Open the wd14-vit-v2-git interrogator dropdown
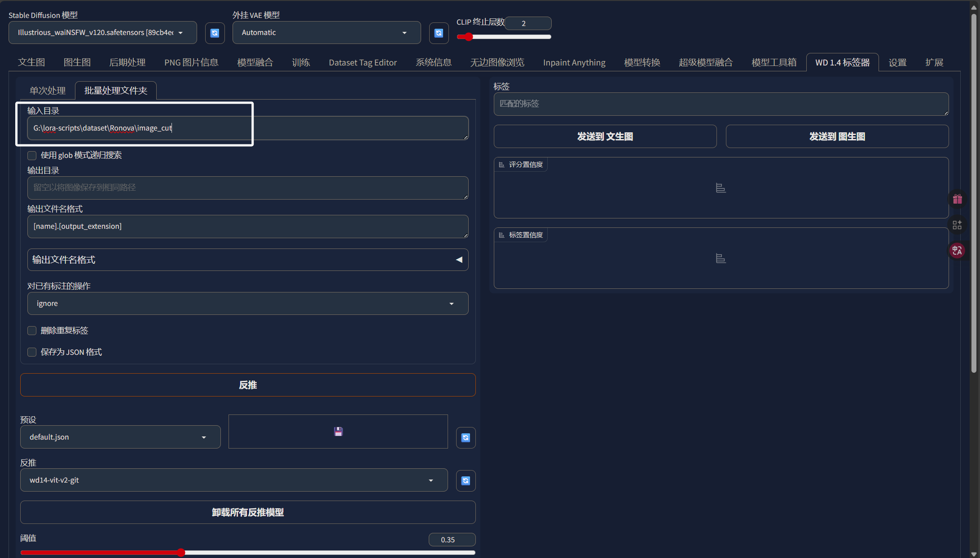The height and width of the screenshot is (558, 980). 234,480
